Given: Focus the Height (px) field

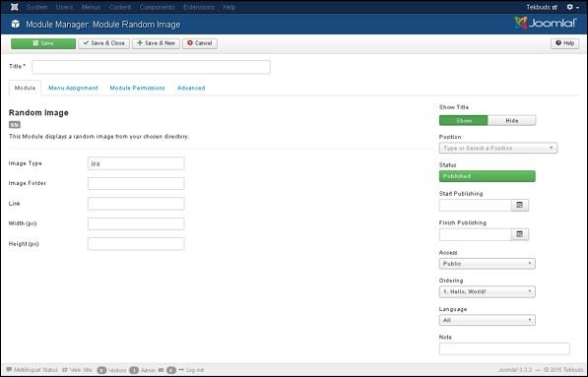Looking at the screenshot, I should coord(136,244).
